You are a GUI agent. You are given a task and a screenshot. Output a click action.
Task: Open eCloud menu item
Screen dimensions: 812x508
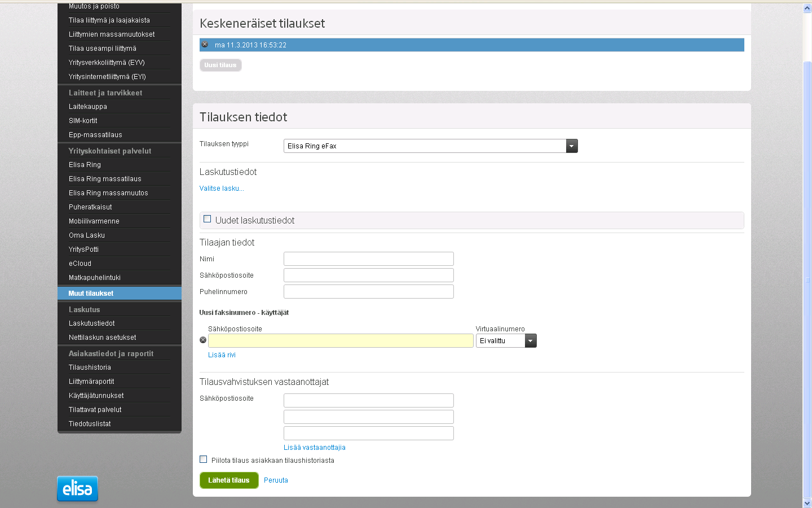tap(80, 264)
